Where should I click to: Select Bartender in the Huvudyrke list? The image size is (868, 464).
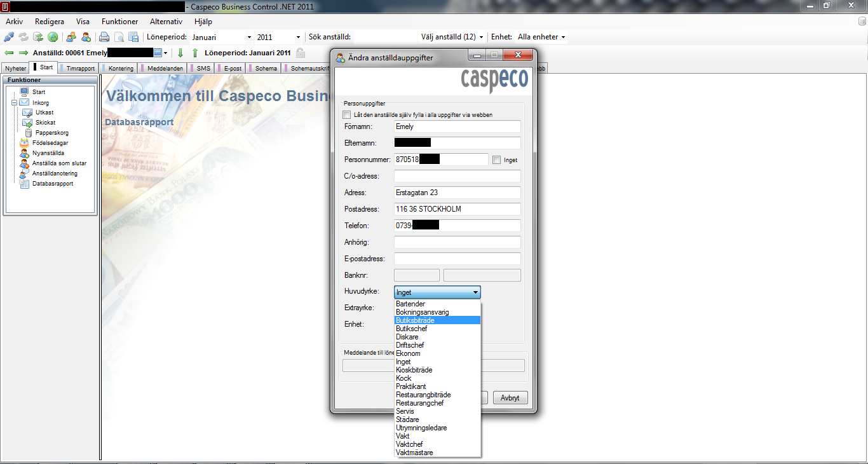tap(438, 304)
